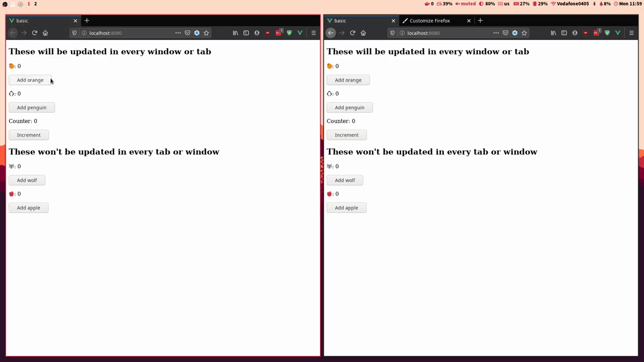Open the hamburger menu in the left window
644x362 pixels.
(313, 33)
